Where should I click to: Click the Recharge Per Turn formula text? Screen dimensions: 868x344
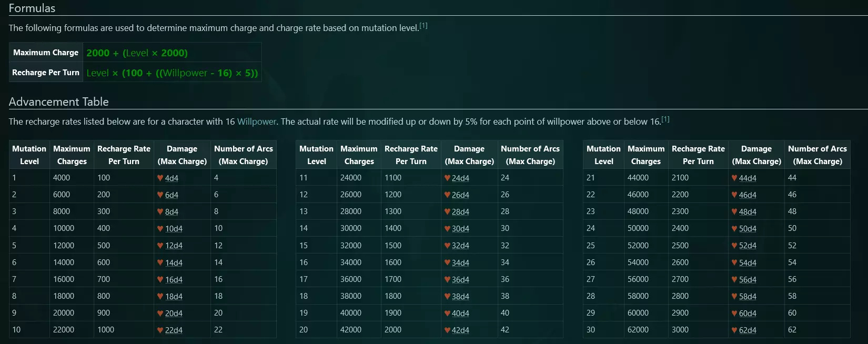pyautogui.click(x=172, y=73)
